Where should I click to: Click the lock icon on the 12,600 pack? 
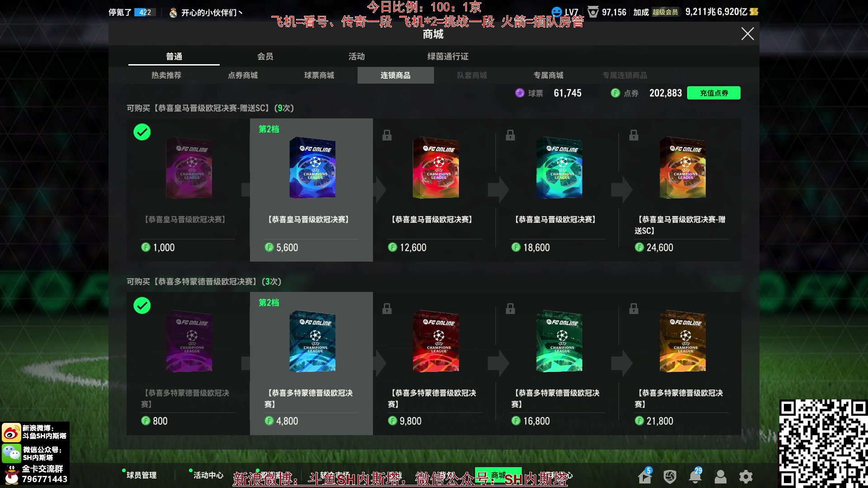coord(387,135)
